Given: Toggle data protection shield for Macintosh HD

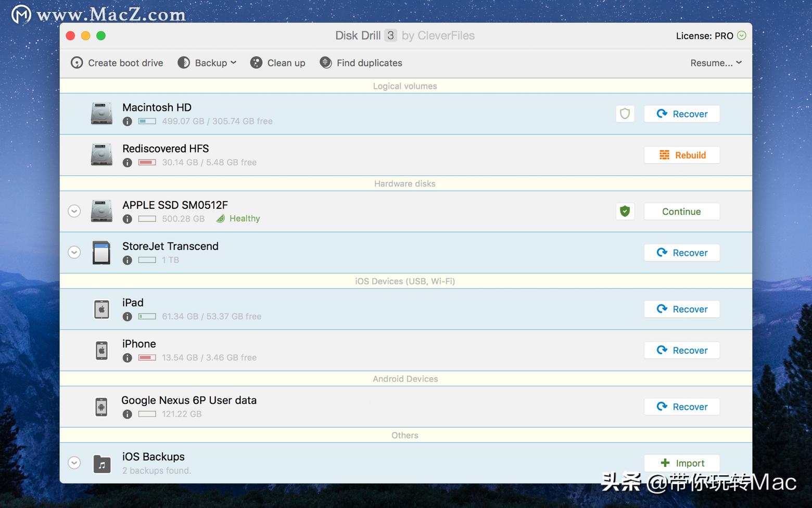Looking at the screenshot, I should [625, 114].
